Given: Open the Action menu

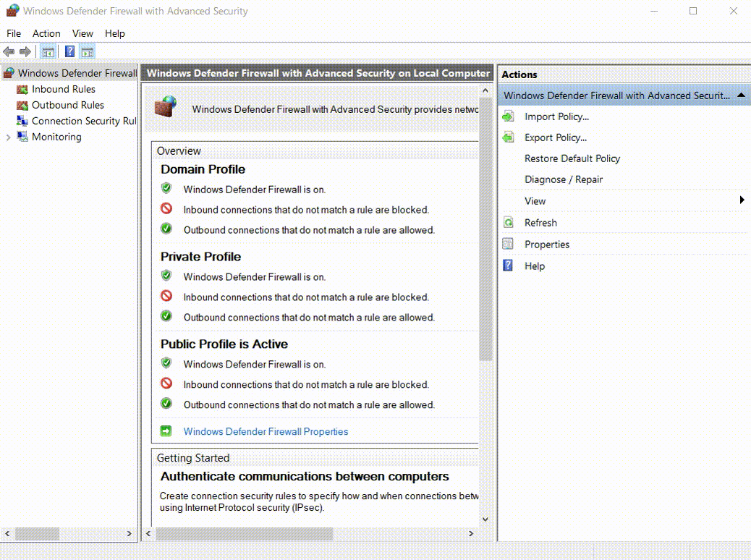Looking at the screenshot, I should [x=46, y=33].
